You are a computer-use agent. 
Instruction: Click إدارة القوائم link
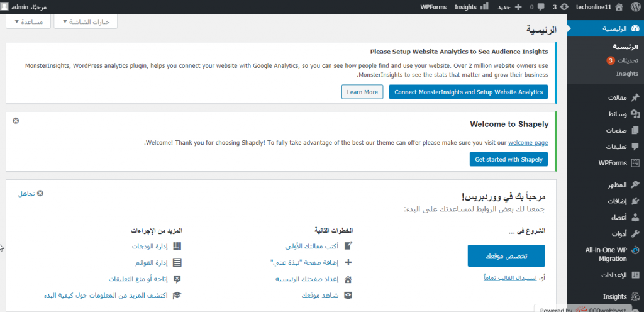click(152, 263)
